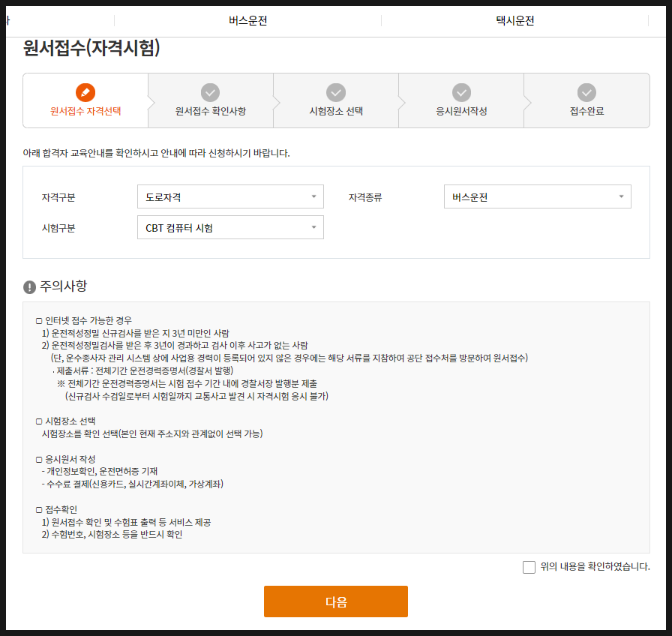Image resolution: width=672 pixels, height=636 pixels.
Task: Select the 택시운전 menu item at top
Action: tap(515, 20)
